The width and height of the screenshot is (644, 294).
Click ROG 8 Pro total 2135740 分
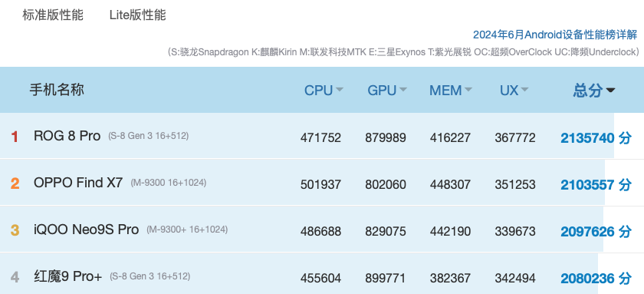[596, 138]
